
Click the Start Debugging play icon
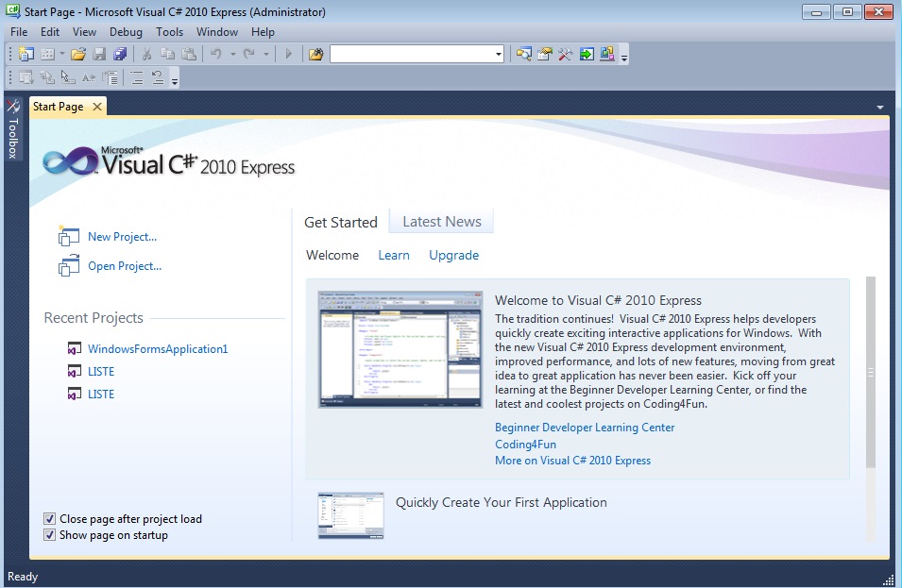coord(289,54)
